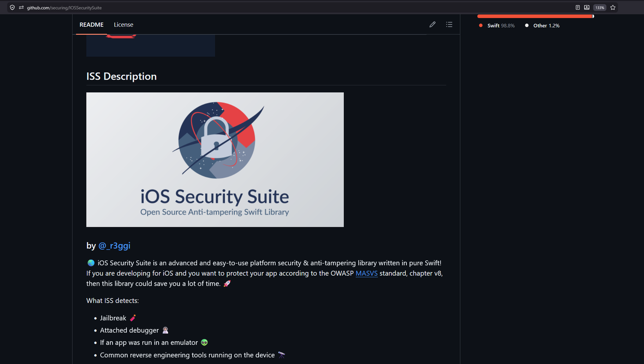Screen dimensions: 644x364
Task: Toggle reader view icon in address bar
Action: tap(578, 7)
